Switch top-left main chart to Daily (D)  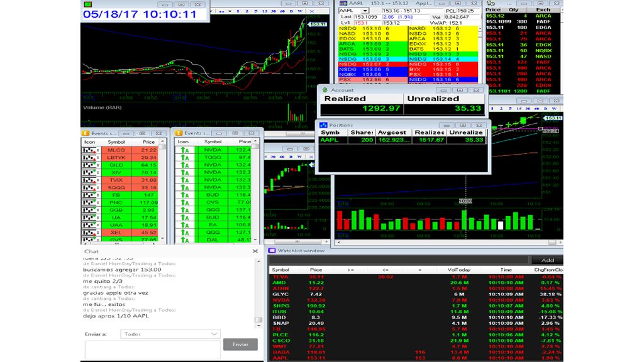tap(291, 11)
